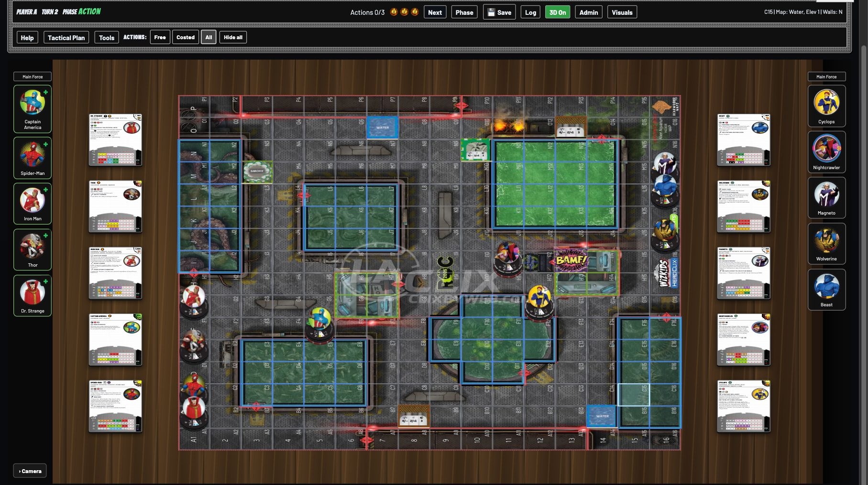Open the Help menu
This screenshot has width=868, height=485.
27,38
